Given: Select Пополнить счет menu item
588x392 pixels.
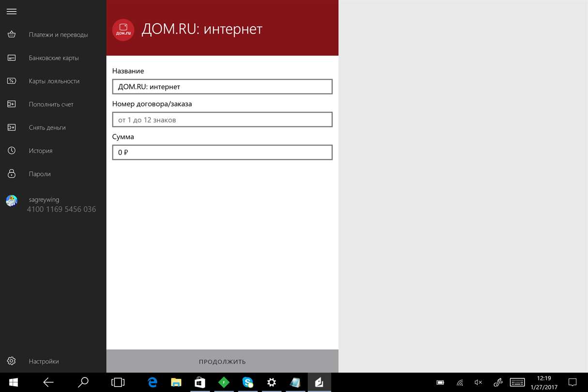Looking at the screenshot, I should (51, 105).
